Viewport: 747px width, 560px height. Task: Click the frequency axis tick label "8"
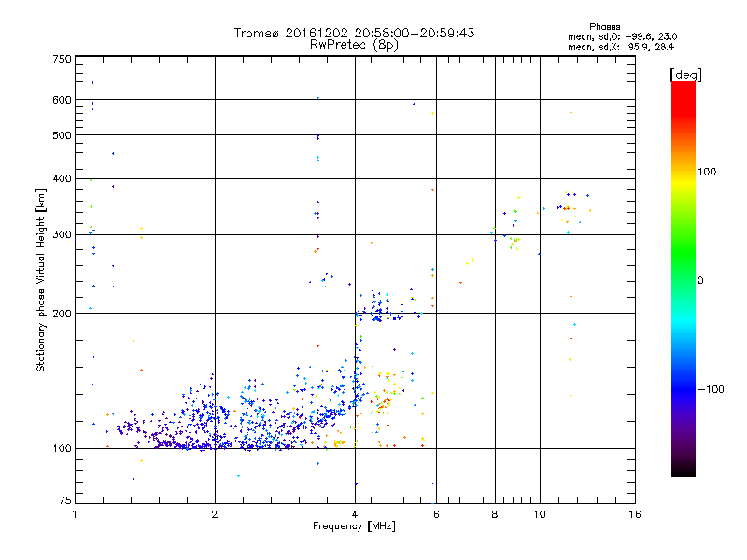pos(495,514)
